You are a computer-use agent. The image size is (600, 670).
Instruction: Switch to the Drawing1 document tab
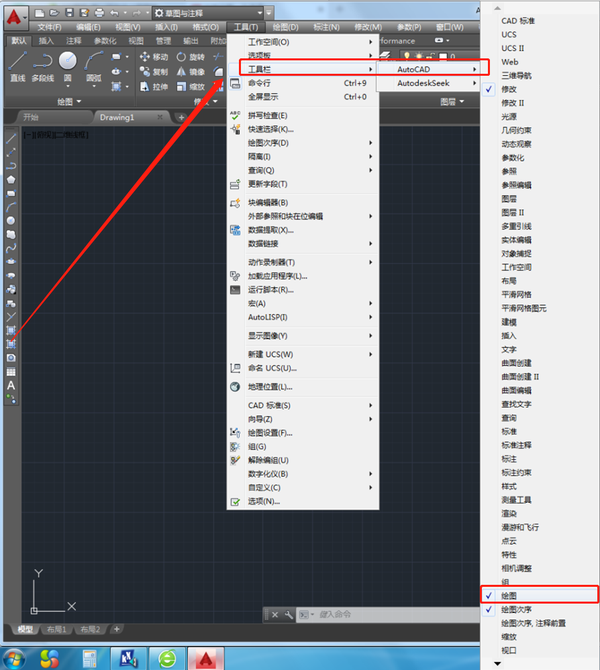pos(116,117)
